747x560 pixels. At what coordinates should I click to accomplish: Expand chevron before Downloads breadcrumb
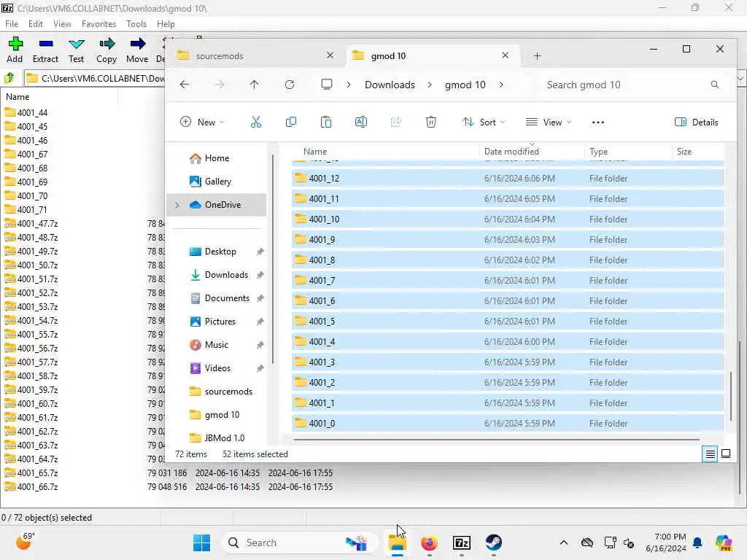tap(349, 85)
